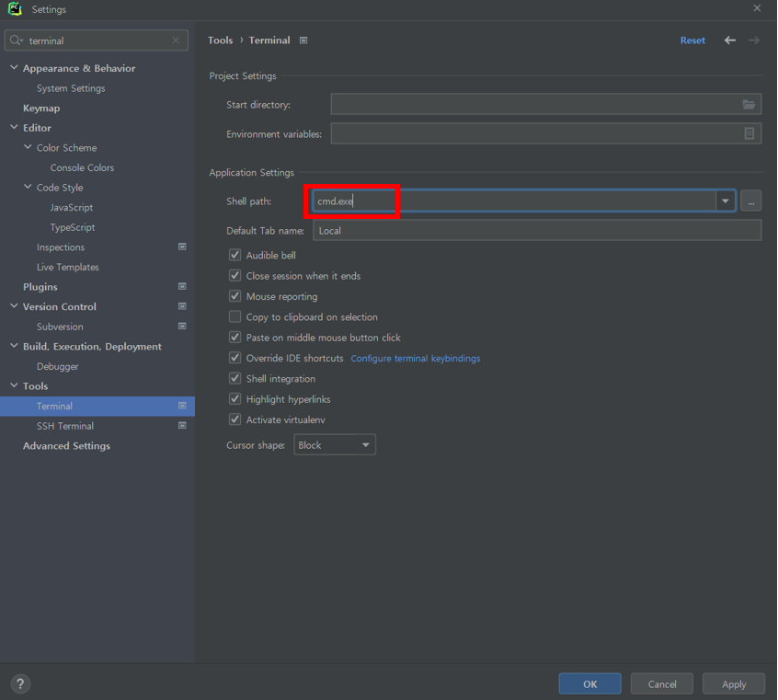
Task: Collapse Build, Execution, Deployment node
Action: tap(14, 346)
